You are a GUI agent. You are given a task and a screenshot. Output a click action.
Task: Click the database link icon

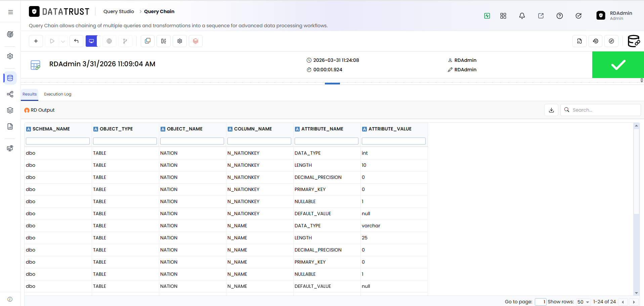click(x=634, y=41)
